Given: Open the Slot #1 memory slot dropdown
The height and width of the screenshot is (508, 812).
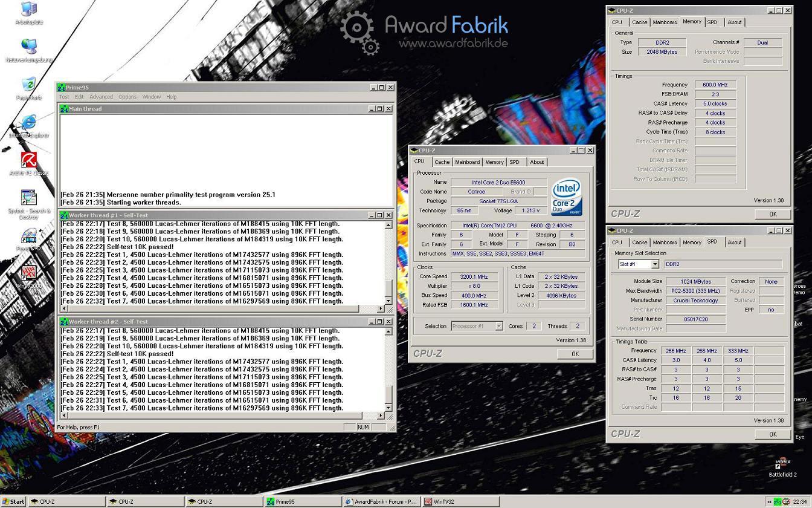Looking at the screenshot, I should [x=654, y=264].
